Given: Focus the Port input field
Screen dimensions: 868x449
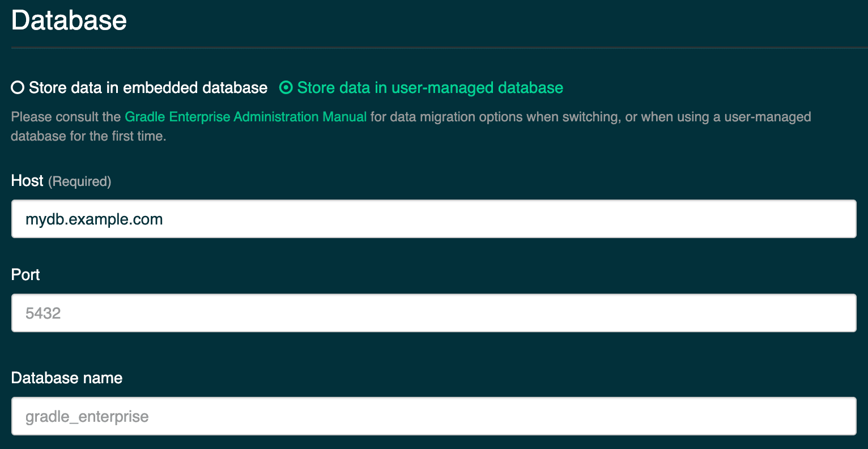Looking at the screenshot, I should click(x=433, y=313).
